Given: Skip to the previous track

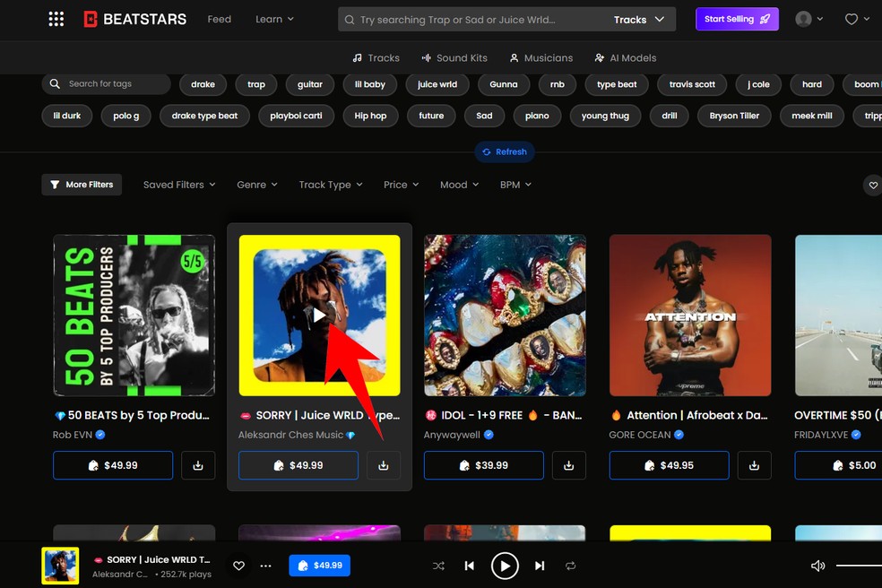Looking at the screenshot, I should [469, 566].
